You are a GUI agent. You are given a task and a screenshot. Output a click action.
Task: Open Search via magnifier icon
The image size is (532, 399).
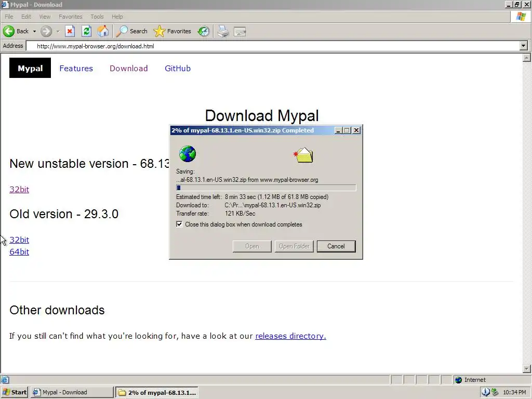[122, 31]
